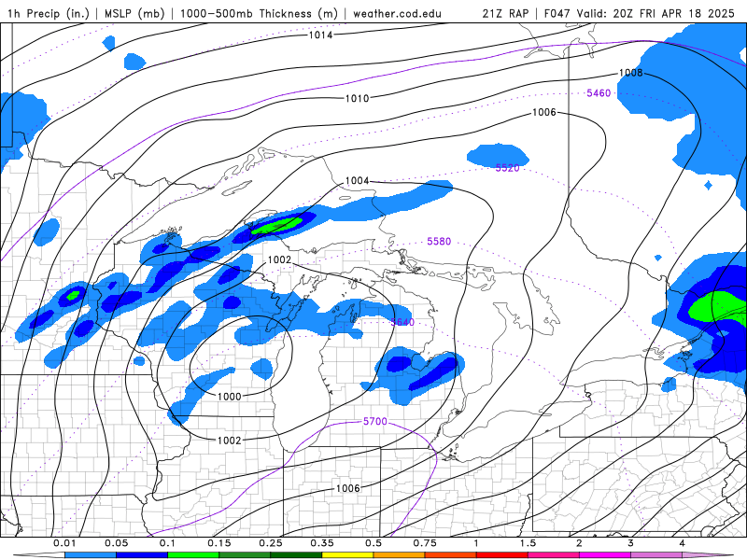This screenshot has height=560, width=747.
Task: Select the 1006 isobar label beneath the 5700 label
Action: (x=347, y=488)
